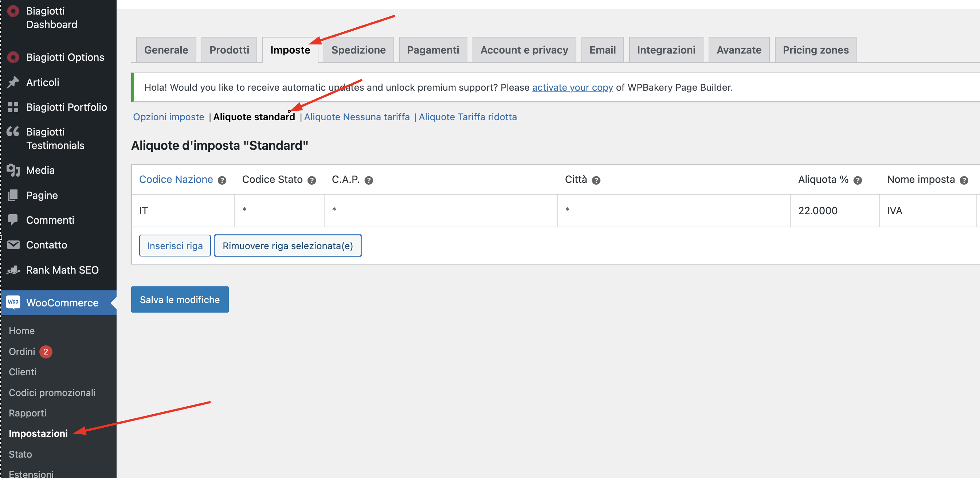
Task: Edit the IT country code field
Action: [x=183, y=211]
